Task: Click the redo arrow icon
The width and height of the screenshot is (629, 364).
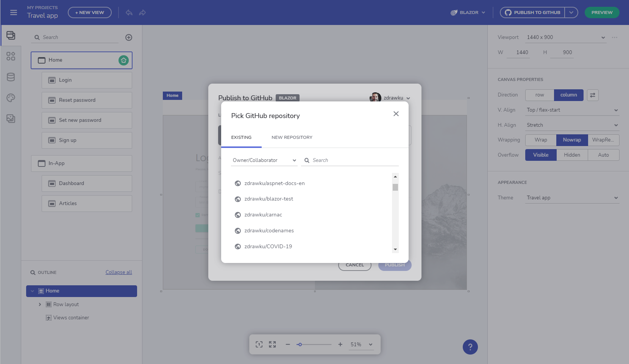Action: pos(142,12)
